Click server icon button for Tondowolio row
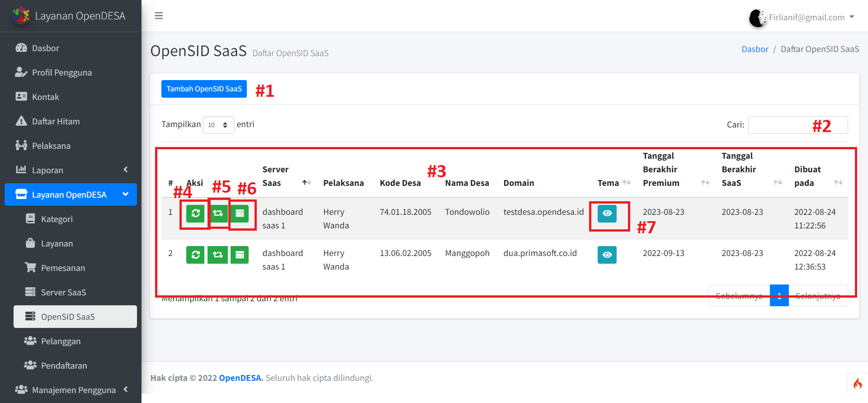The height and width of the screenshot is (403, 868). coord(240,213)
